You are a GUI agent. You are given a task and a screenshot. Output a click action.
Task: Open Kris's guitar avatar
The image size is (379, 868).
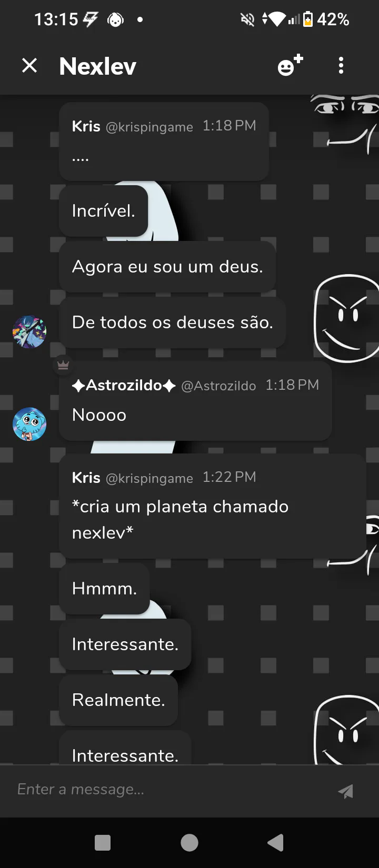[x=29, y=332]
